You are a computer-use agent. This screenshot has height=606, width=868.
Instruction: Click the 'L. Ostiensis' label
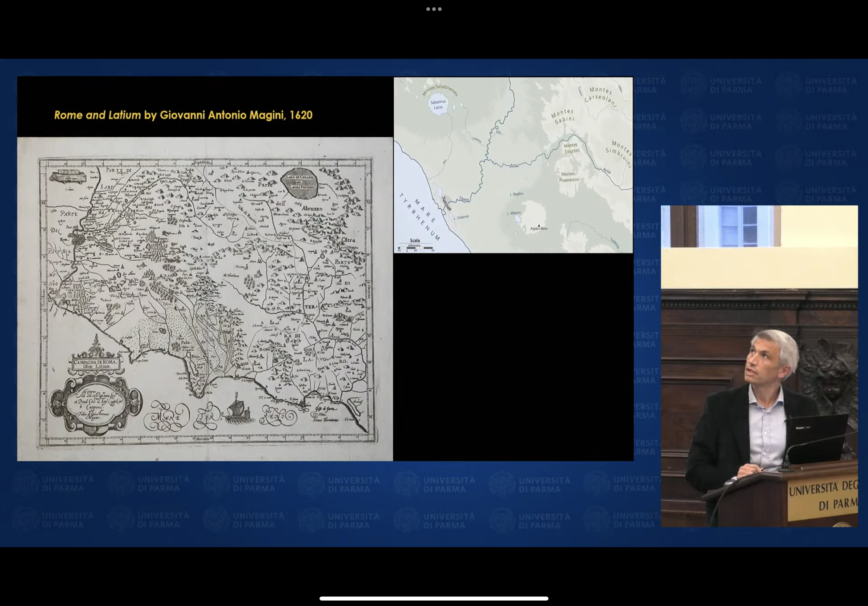461,218
